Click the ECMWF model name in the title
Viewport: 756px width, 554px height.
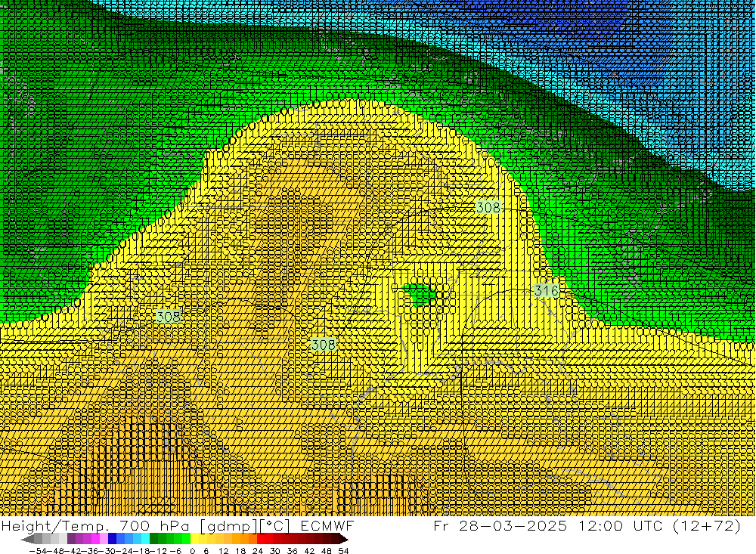tap(327, 525)
